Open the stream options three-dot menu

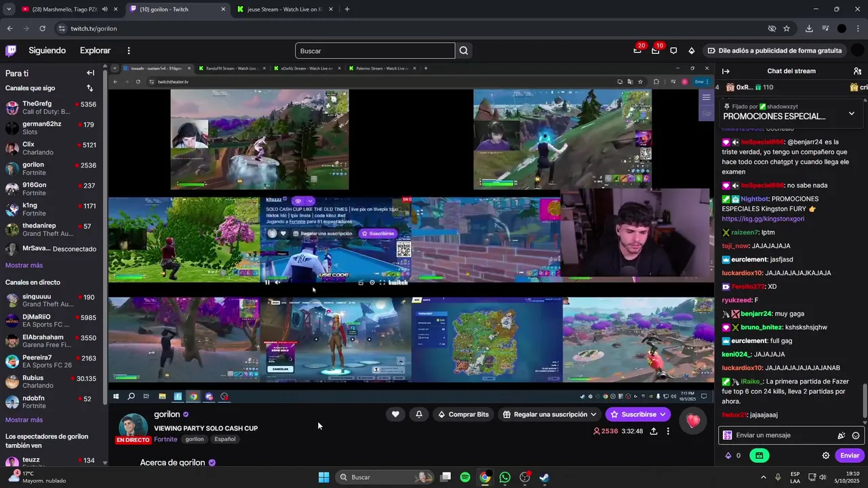668,431
